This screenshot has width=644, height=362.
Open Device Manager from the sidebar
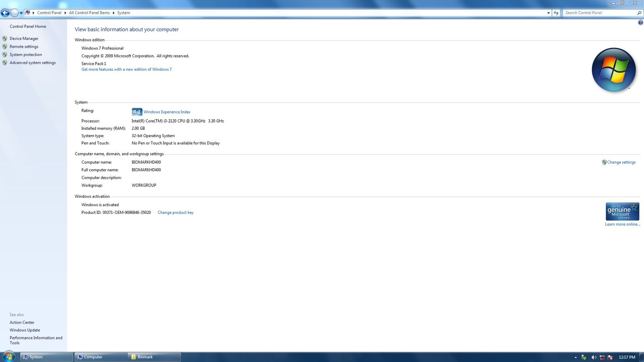pos(24,38)
